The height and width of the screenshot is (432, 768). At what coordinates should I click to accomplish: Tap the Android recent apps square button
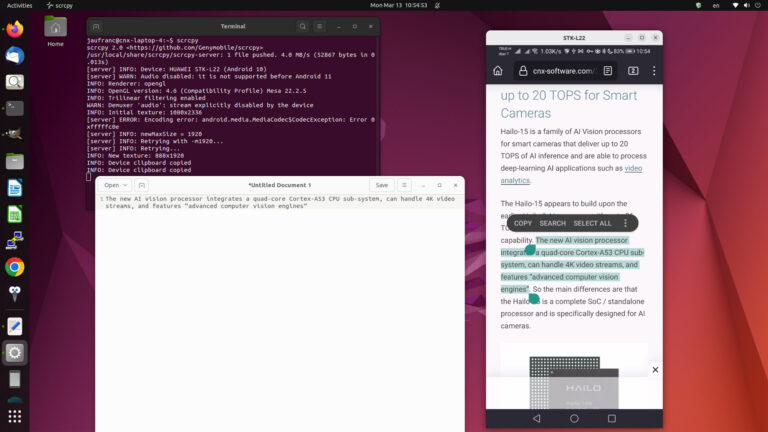click(x=612, y=418)
